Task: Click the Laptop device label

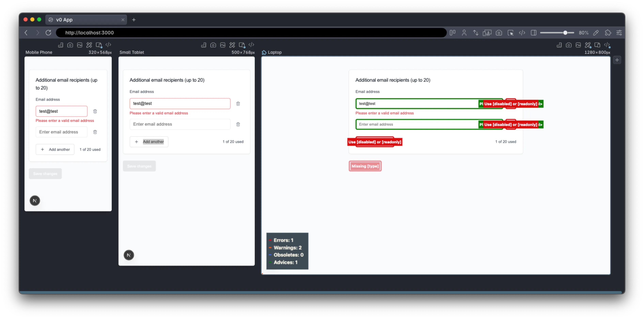Action: 274,52
